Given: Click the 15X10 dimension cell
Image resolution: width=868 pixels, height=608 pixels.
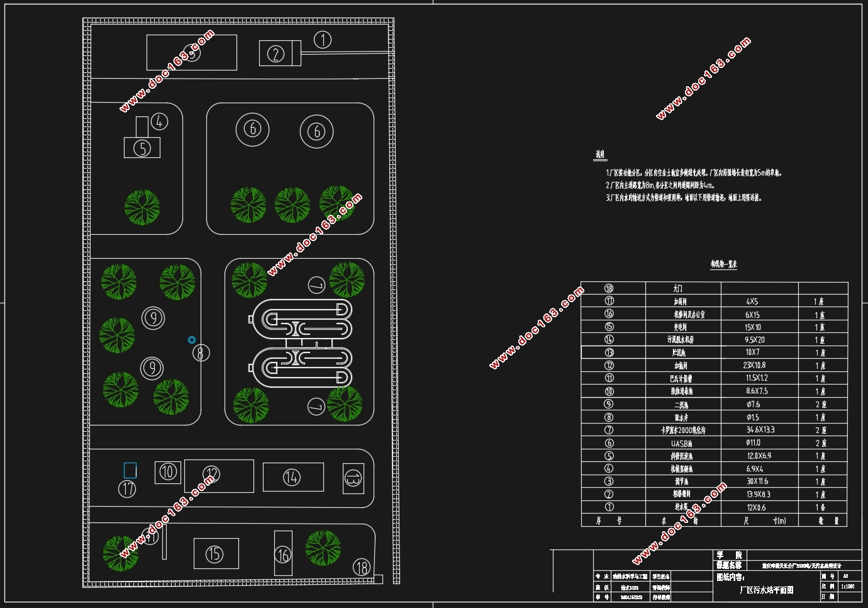Looking at the screenshot, I should click(x=759, y=327).
